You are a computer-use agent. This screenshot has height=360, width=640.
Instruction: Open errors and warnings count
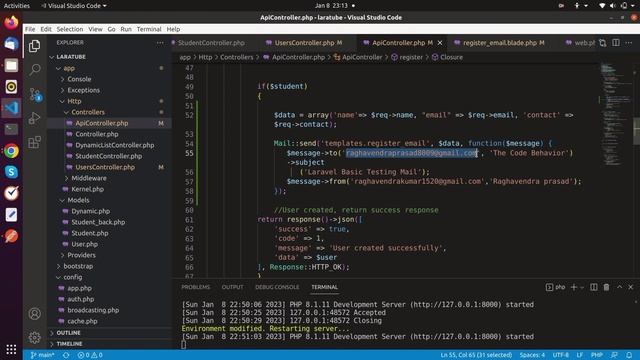[x=90, y=355]
